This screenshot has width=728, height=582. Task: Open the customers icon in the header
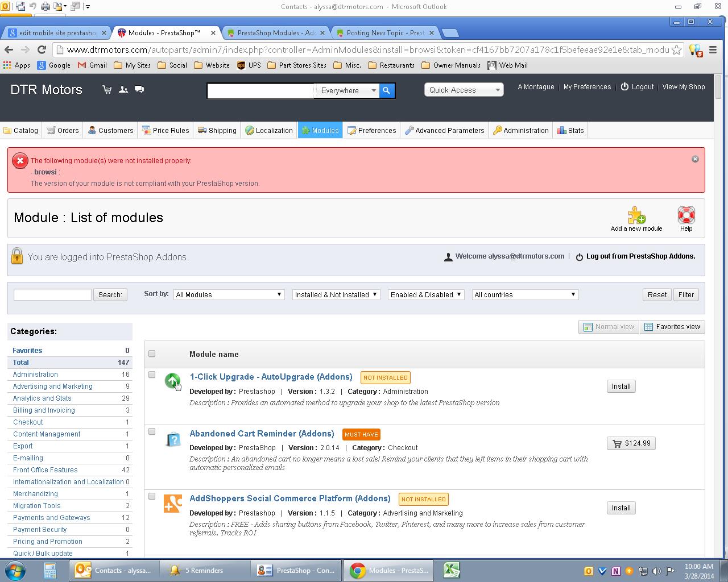click(x=123, y=90)
